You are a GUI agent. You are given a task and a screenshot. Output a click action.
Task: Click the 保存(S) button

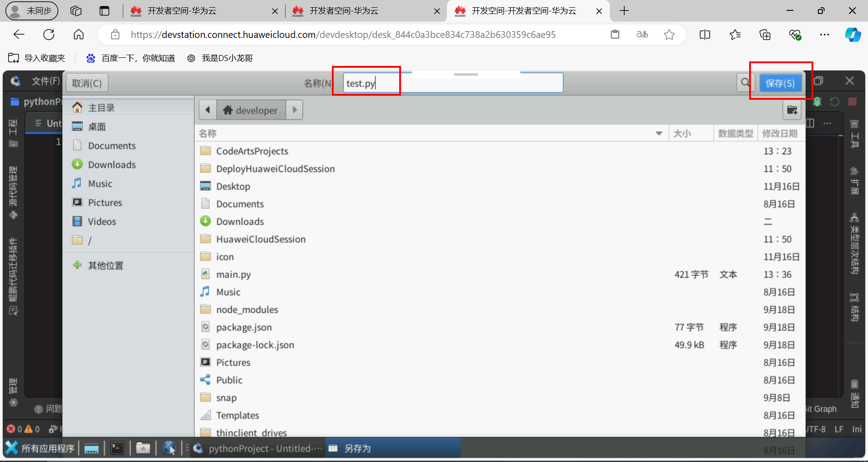tap(781, 83)
